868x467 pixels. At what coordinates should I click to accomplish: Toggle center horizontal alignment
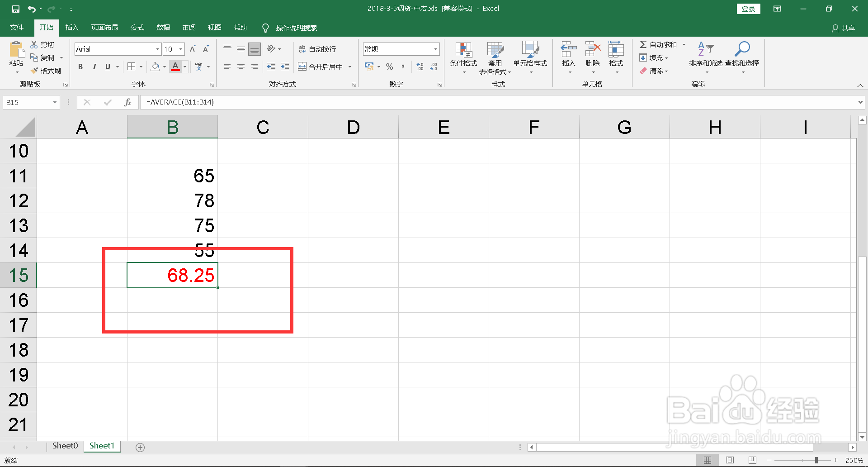click(x=241, y=67)
